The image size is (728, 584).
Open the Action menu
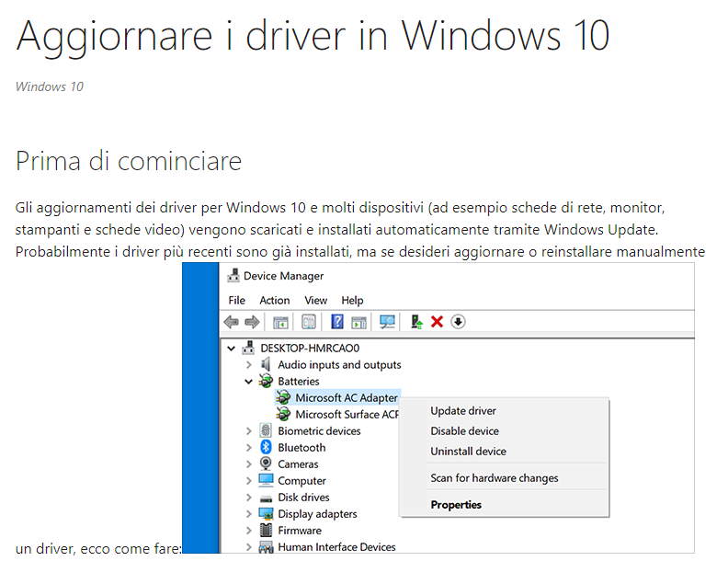point(275,300)
